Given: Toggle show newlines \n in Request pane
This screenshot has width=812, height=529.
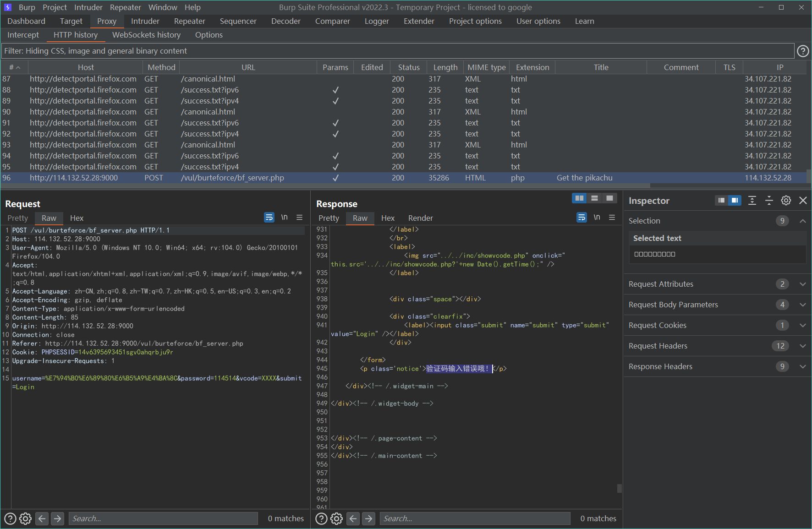Looking at the screenshot, I should (x=284, y=218).
